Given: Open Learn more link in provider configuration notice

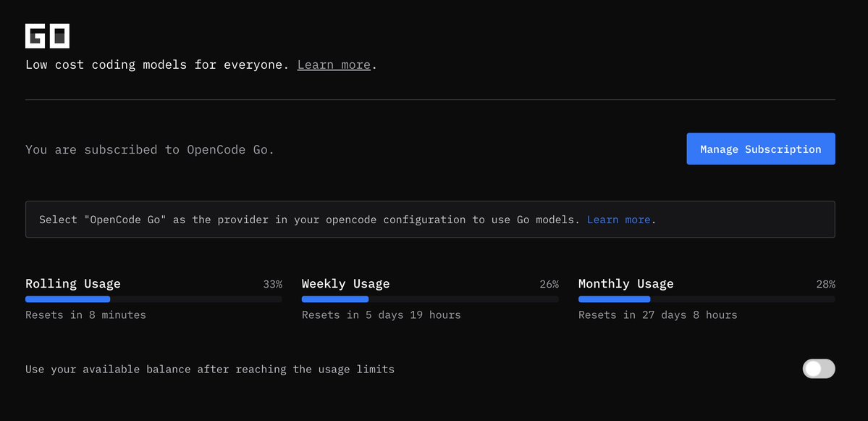Looking at the screenshot, I should point(618,220).
